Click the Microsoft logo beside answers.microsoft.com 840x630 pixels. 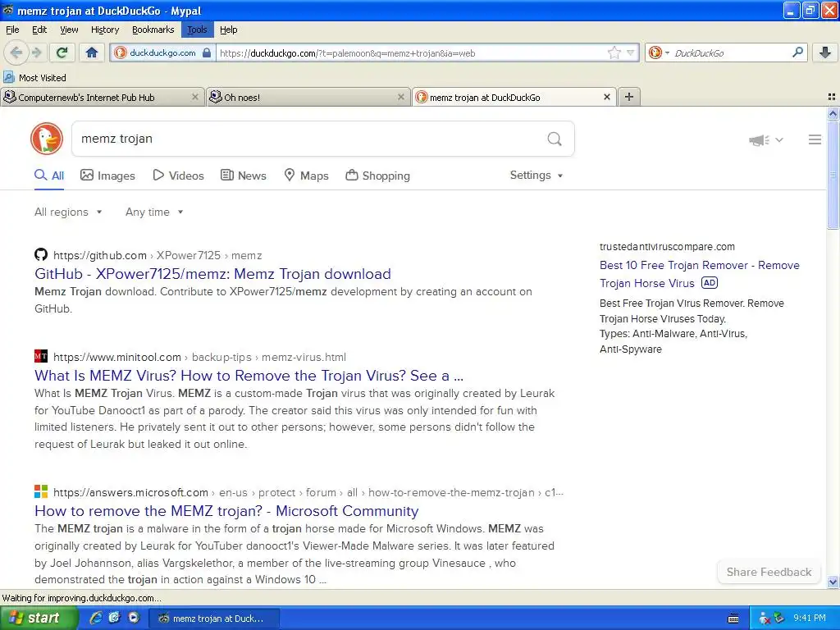point(41,491)
